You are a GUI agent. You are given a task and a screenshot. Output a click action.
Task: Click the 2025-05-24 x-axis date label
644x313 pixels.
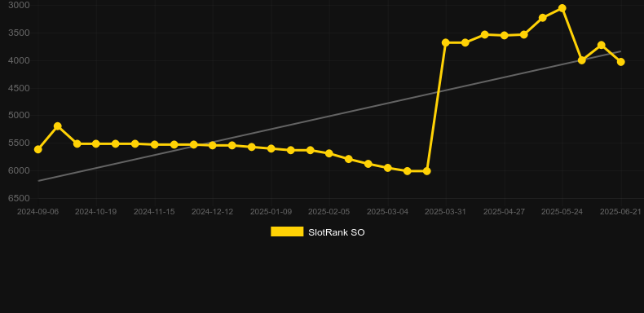point(562,212)
